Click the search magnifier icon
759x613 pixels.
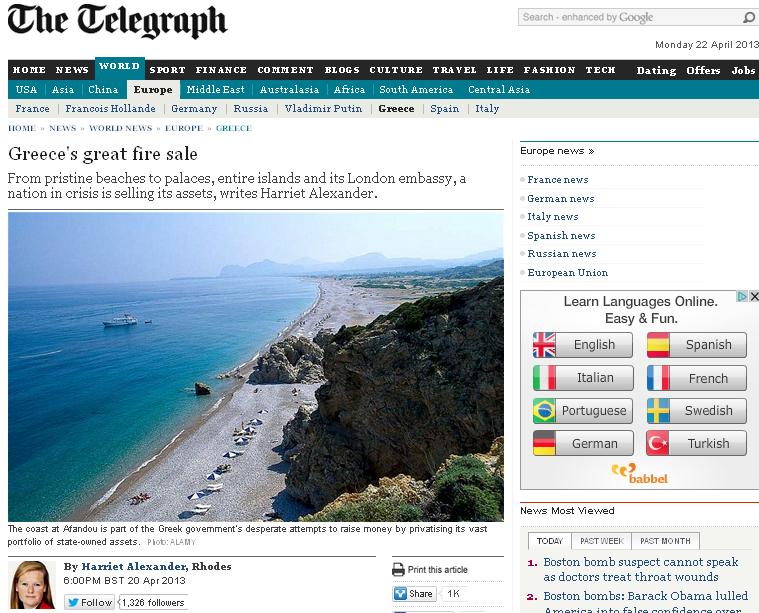tap(748, 17)
